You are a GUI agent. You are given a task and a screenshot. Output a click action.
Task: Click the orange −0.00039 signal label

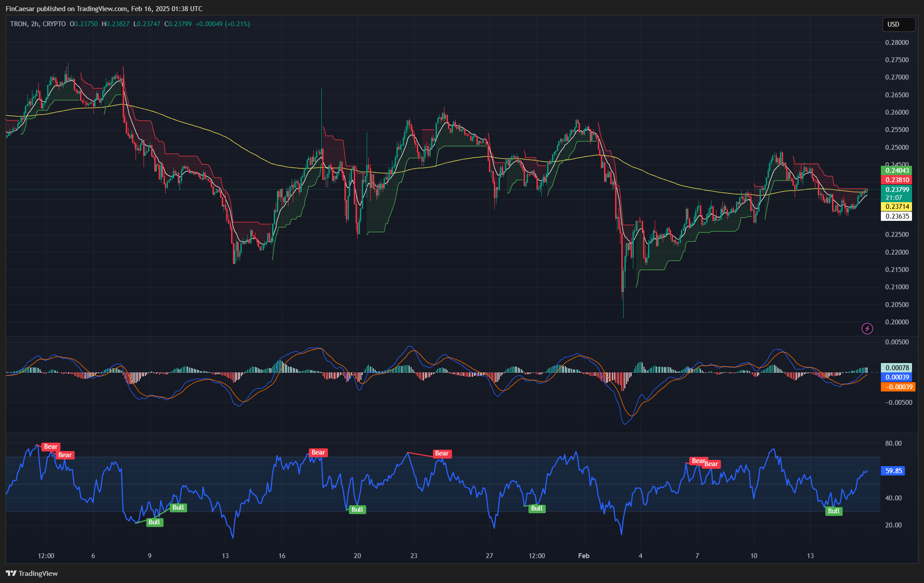click(x=898, y=387)
